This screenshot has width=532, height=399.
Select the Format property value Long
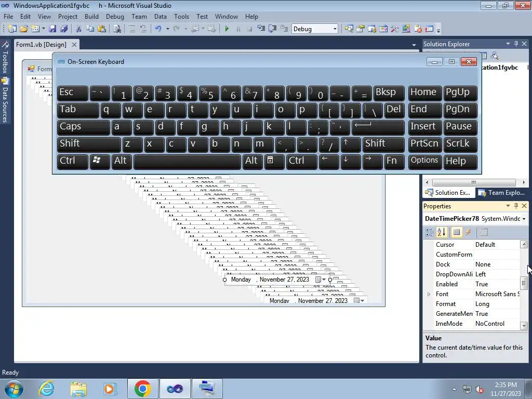[496, 304]
